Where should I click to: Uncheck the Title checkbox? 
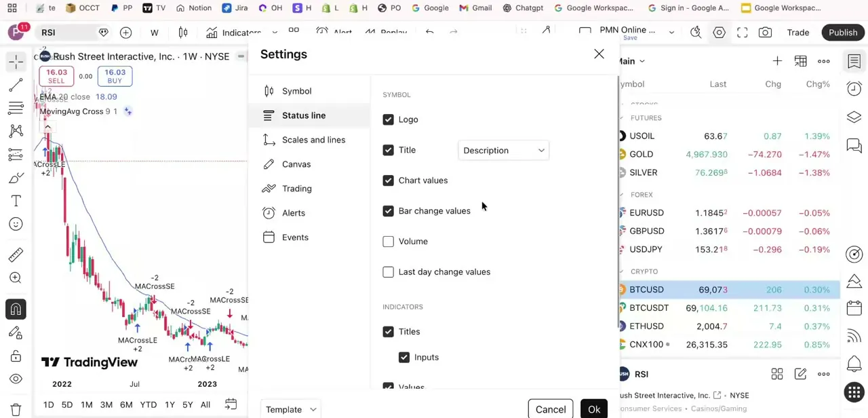click(388, 150)
